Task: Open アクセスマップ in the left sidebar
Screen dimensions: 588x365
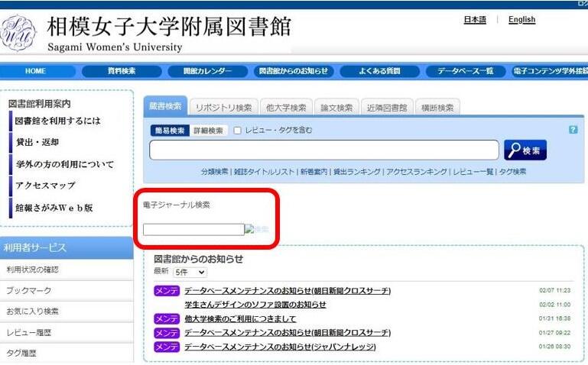Action: (x=46, y=186)
